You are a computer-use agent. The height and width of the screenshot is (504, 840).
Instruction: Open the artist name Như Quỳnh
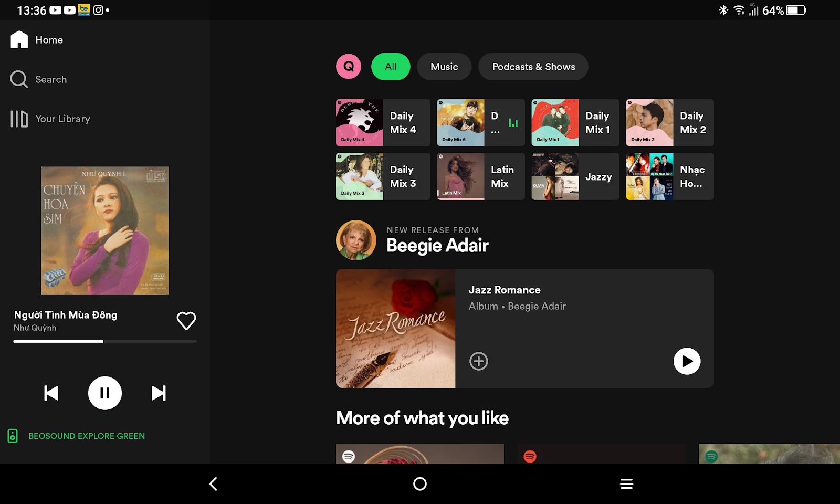click(x=35, y=328)
